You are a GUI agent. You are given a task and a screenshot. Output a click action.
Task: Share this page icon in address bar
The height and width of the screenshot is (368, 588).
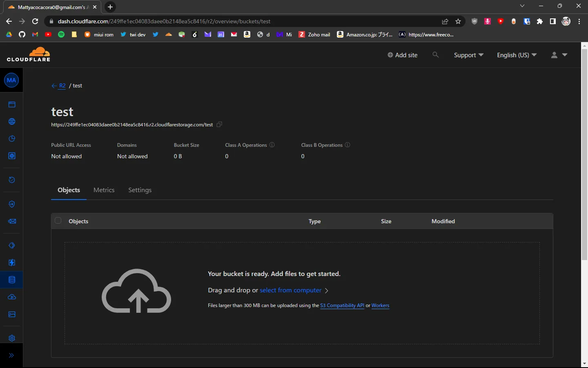445,21
